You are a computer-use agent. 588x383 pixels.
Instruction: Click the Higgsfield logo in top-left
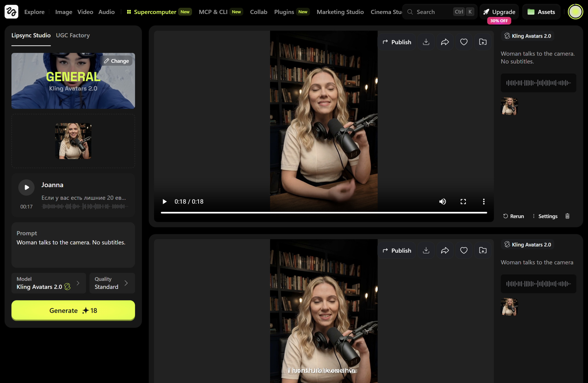tap(11, 12)
